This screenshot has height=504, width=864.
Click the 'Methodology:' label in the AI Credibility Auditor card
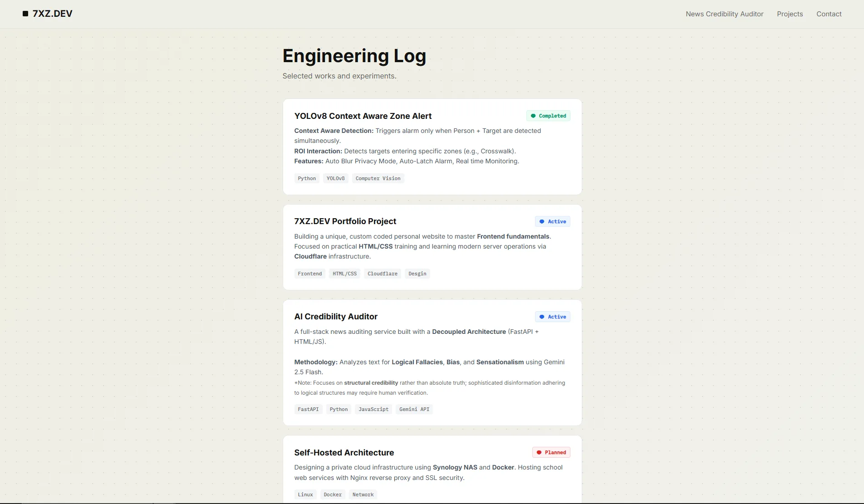tap(316, 362)
